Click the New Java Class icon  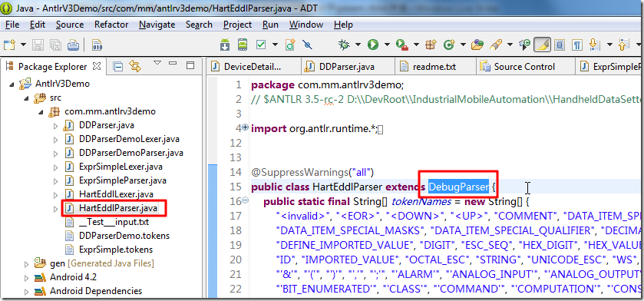click(448, 45)
